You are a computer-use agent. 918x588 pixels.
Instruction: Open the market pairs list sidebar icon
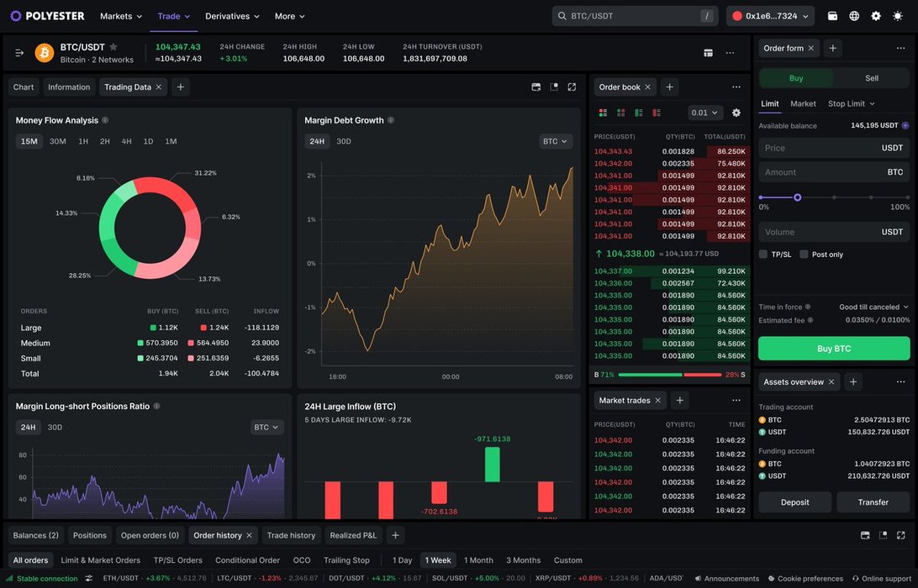point(19,52)
